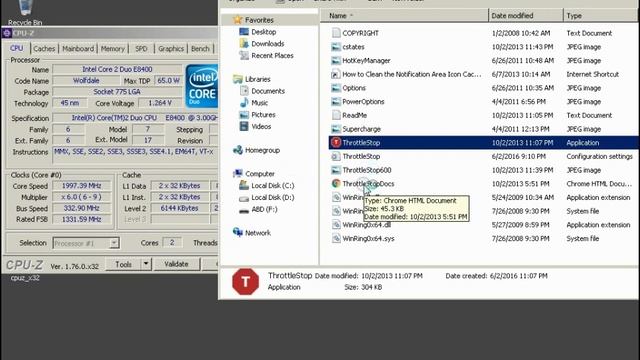Open the Processor #1 selection dropdown
Image resolution: width=640 pixels, height=360 pixels.
pyautogui.click(x=114, y=243)
